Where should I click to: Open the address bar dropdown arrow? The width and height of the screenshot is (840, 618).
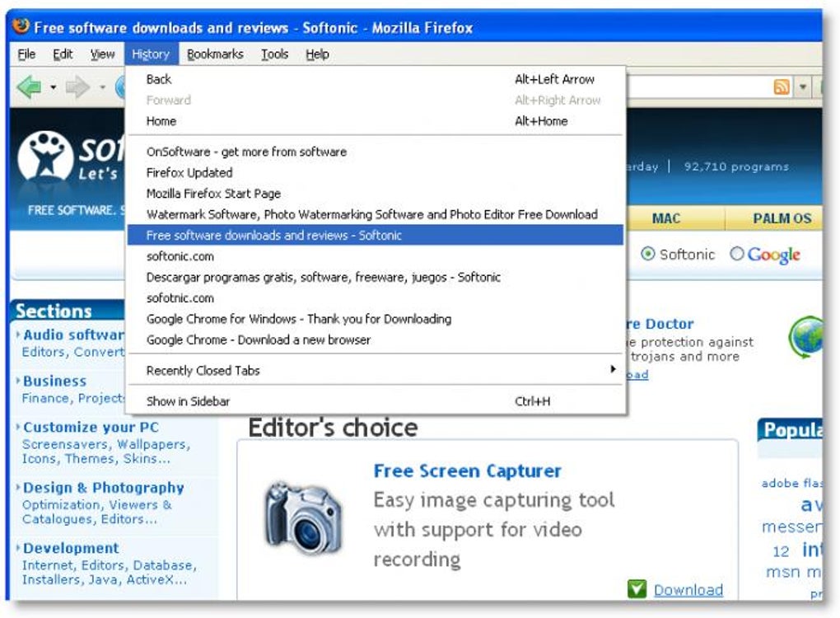802,87
